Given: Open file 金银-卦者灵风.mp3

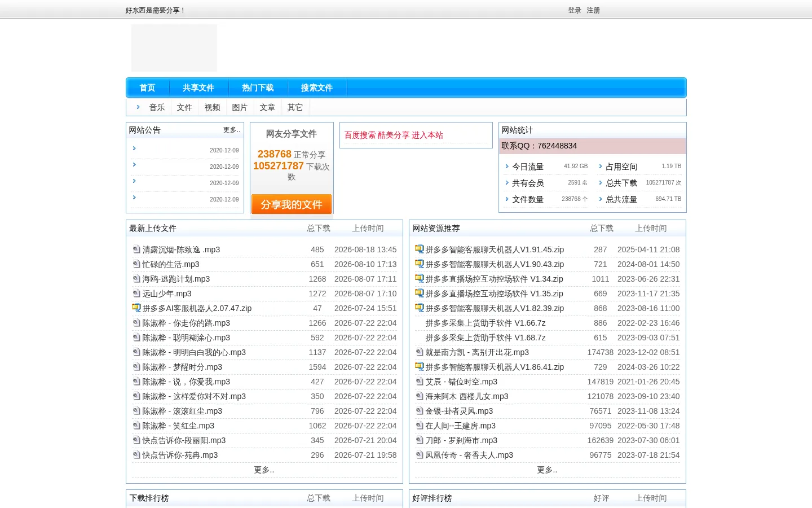Looking at the screenshot, I should coord(459,411).
